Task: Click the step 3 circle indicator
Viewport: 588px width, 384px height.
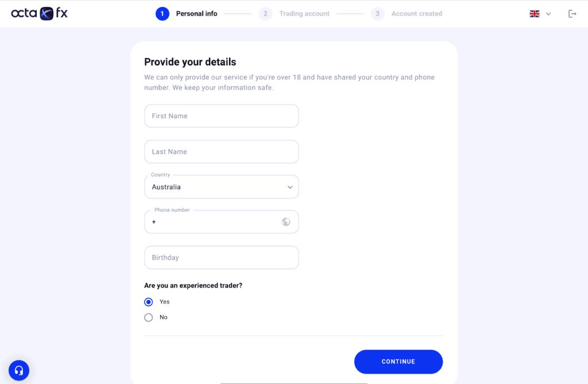Action: 377,14
